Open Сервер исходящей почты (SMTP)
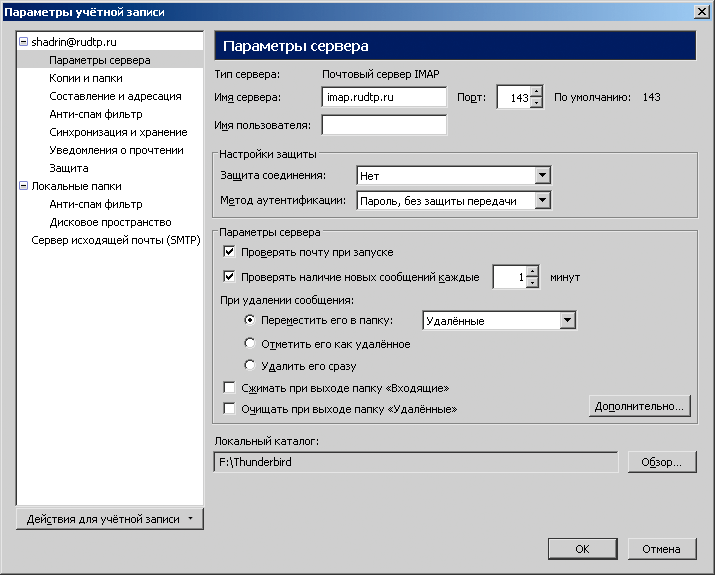Screen dimensions: 715x575 pos(116,240)
